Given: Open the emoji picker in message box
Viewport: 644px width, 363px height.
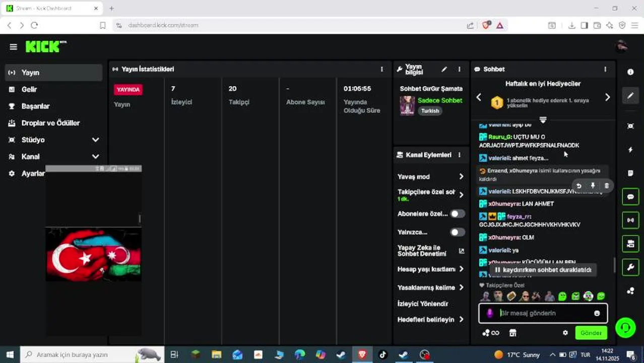Looking at the screenshot, I should click(597, 313).
